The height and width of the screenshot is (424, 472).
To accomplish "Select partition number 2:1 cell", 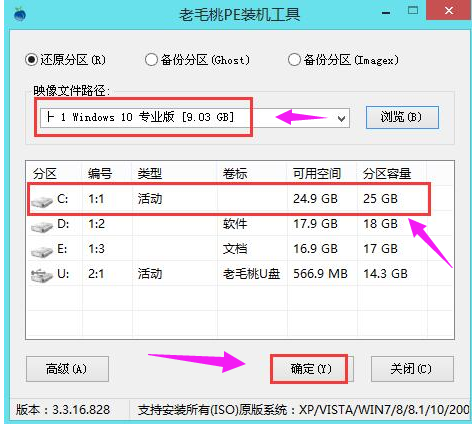I will [x=96, y=274].
